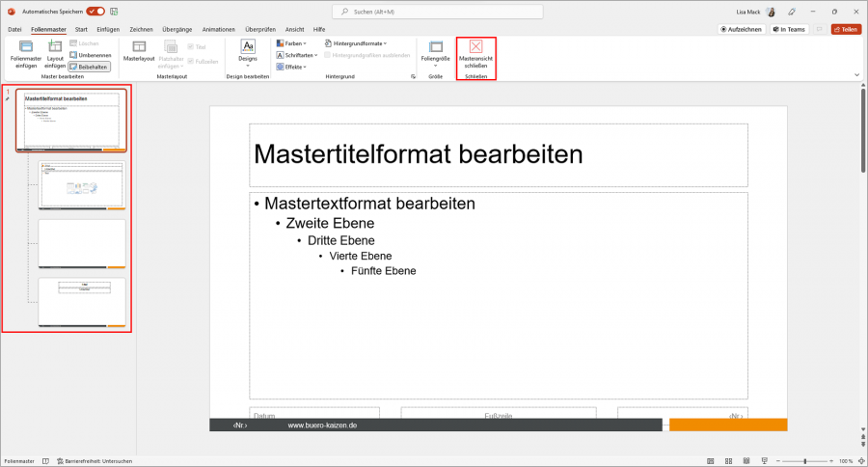The width and height of the screenshot is (868, 467).
Task: Click Masteransicht schließen icon
Action: coord(475,47)
